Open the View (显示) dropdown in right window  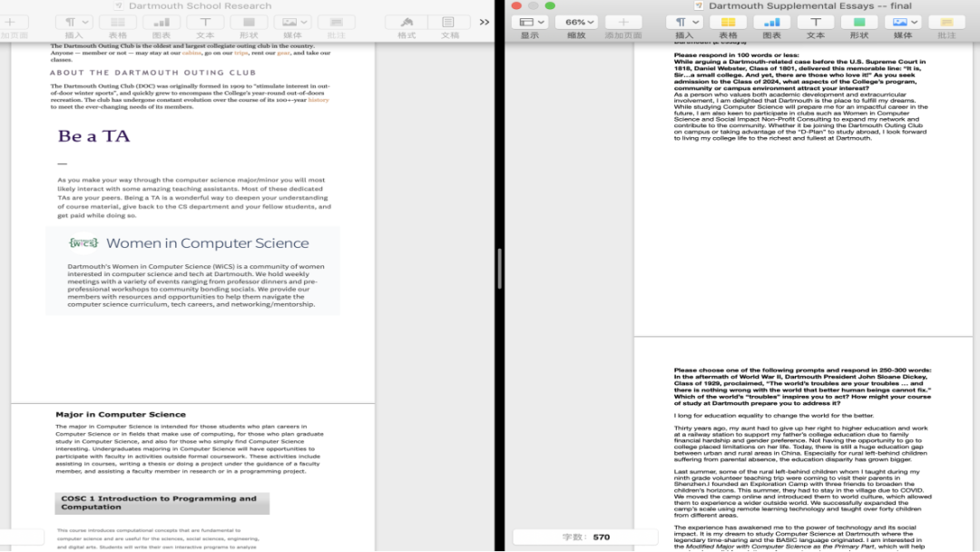point(529,23)
